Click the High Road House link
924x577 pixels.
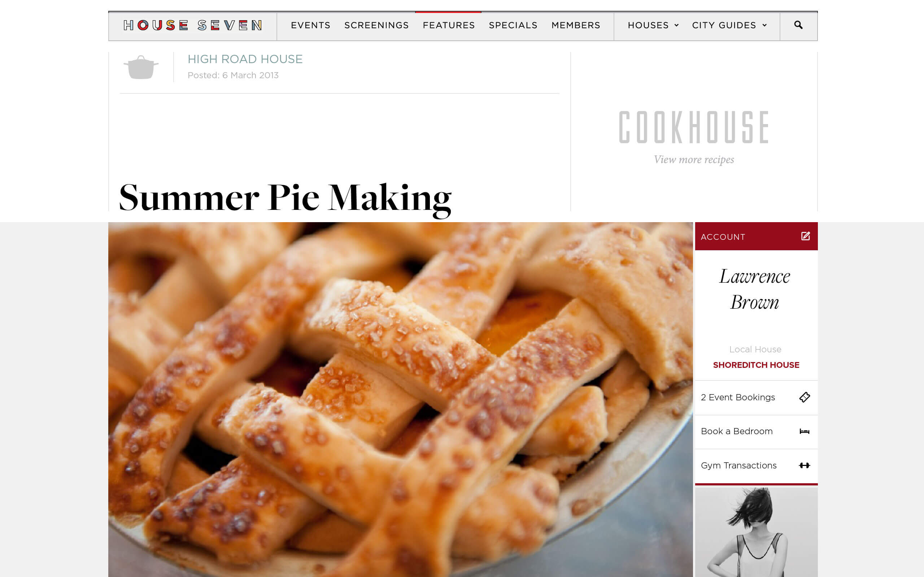tap(245, 59)
